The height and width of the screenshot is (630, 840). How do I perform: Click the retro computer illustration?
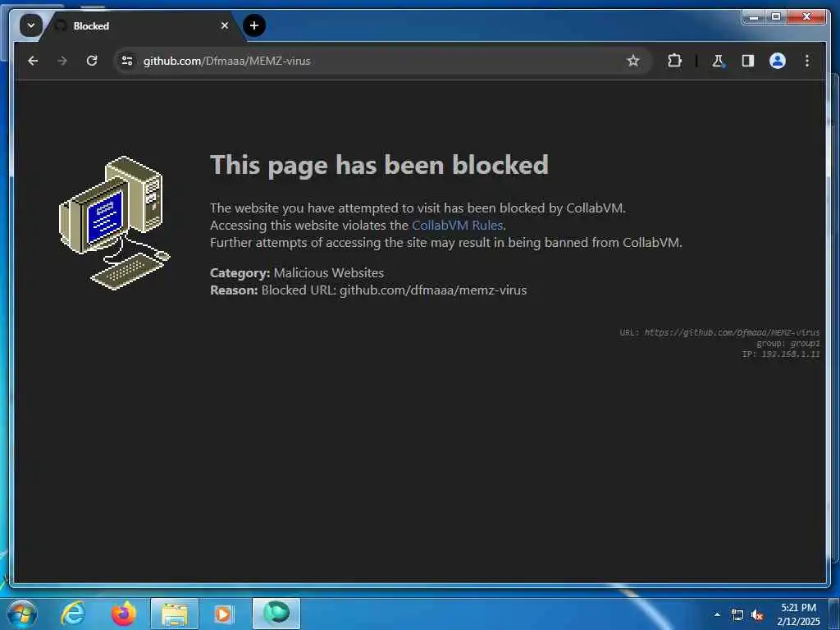pos(114,223)
